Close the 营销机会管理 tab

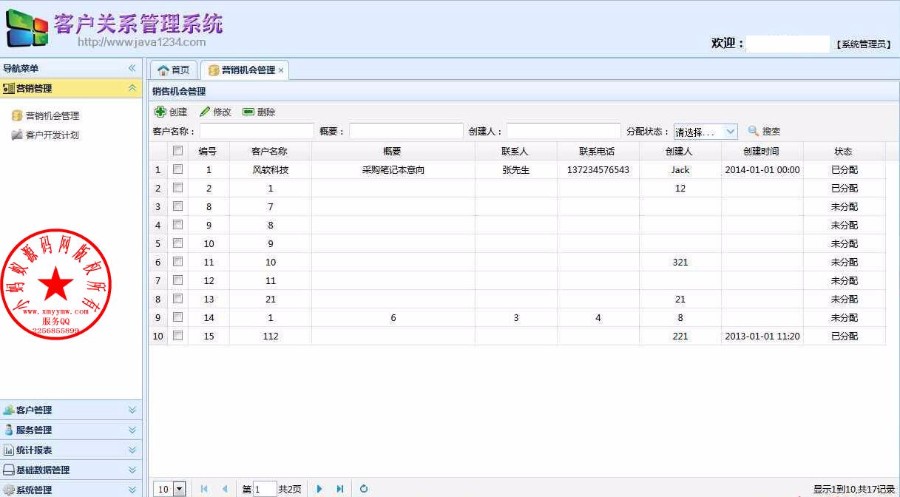click(281, 71)
